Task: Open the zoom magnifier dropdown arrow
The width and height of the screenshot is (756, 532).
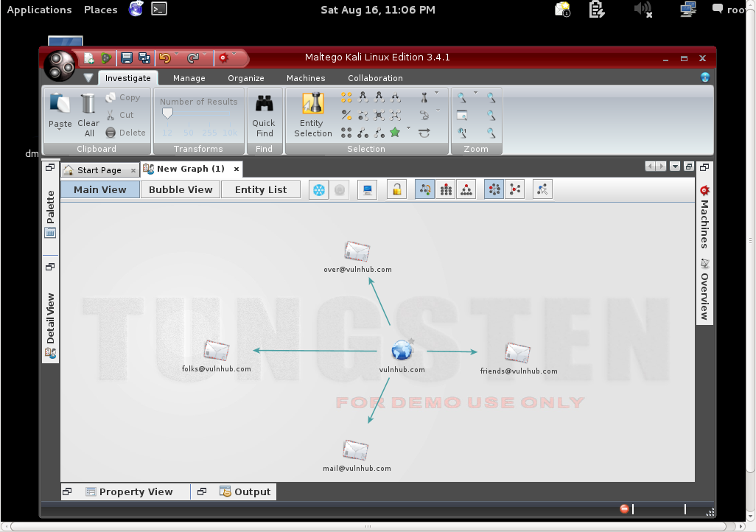Action: 475,93
